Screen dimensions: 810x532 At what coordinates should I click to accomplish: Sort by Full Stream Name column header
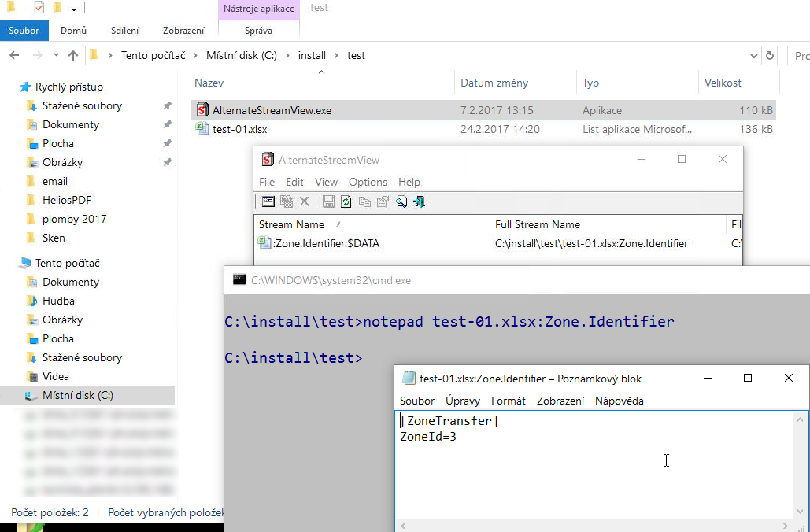click(608, 224)
